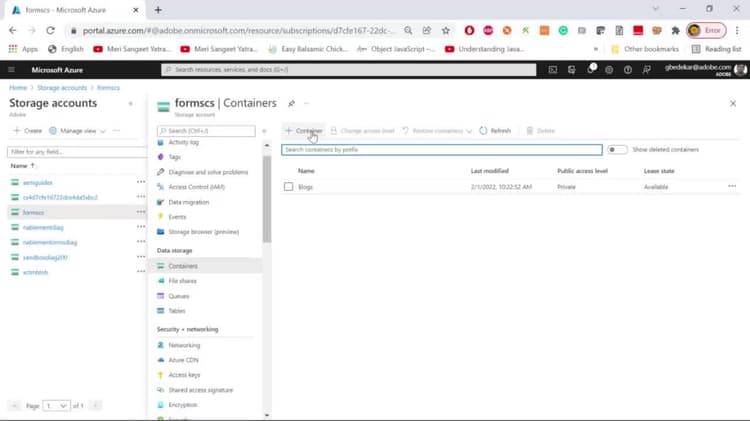The height and width of the screenshot is (421, 750).
Task: Sort accounts by the Name column header
Action: click(x=22, y=166)
